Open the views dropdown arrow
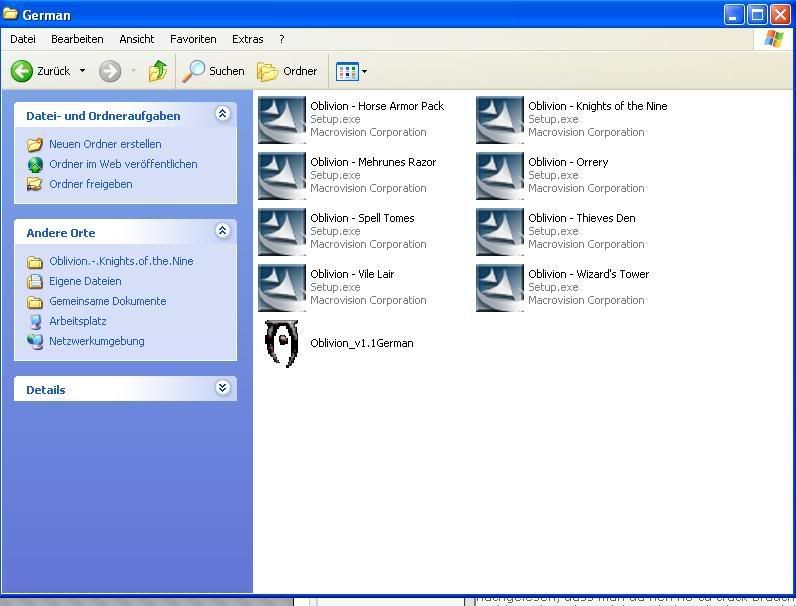796x606 pixels. coord(364,72)
